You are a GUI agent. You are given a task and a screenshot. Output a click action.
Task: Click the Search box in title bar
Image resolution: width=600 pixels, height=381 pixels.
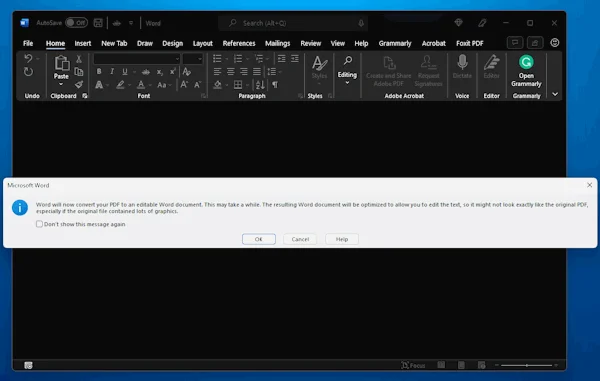pos(293,23)
